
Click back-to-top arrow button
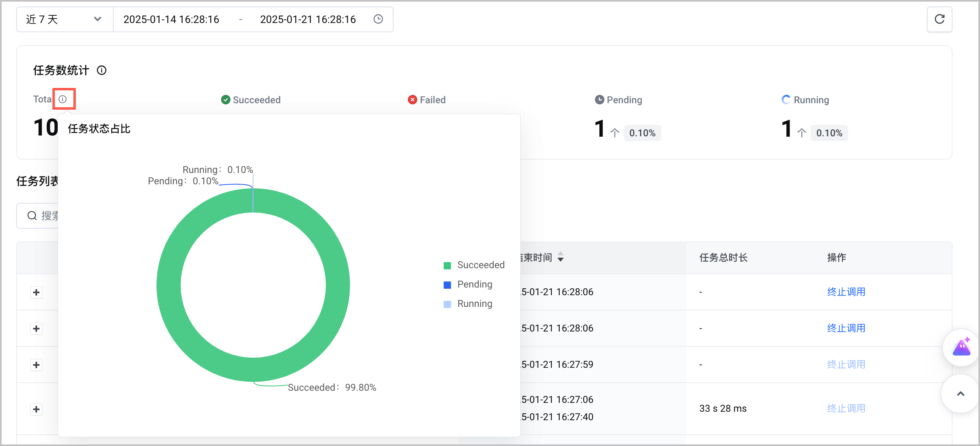(x=961, y=394)
